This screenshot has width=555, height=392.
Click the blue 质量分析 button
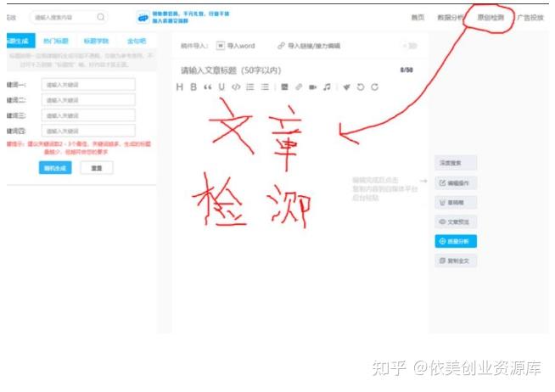point(456,241)
